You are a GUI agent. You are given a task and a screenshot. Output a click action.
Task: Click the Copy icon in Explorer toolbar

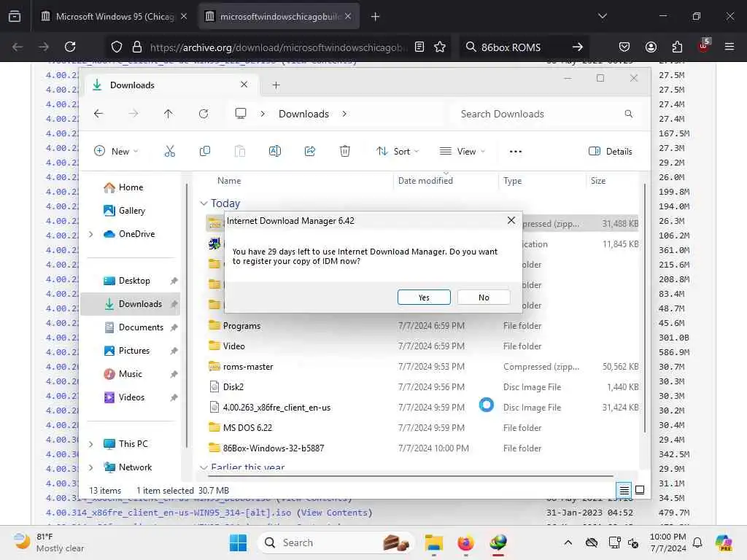(205, 152)
